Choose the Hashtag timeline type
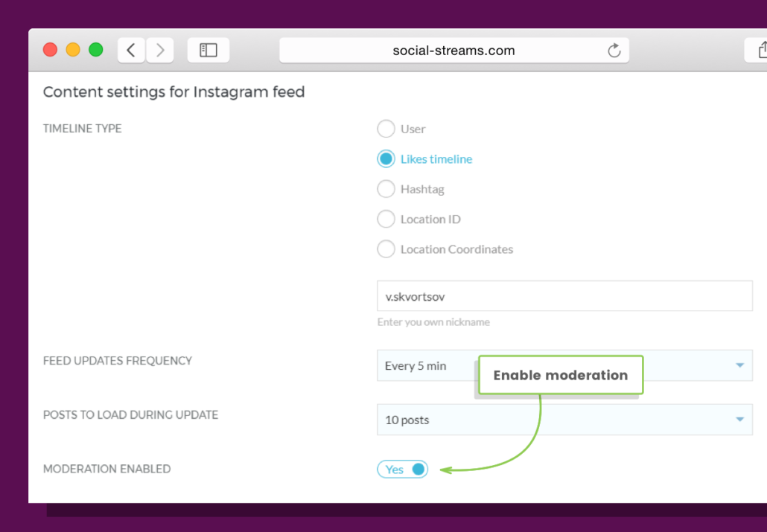767x532 pixels. tap(386, 189)
